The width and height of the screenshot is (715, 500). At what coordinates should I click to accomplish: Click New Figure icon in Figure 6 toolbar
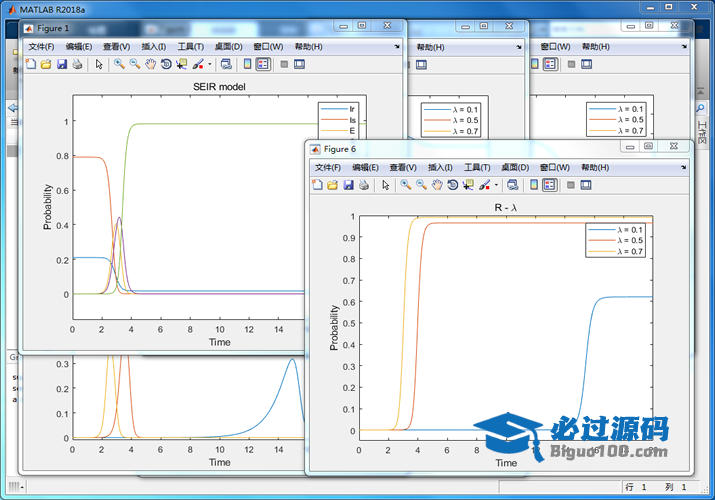(x=317, y=185)
